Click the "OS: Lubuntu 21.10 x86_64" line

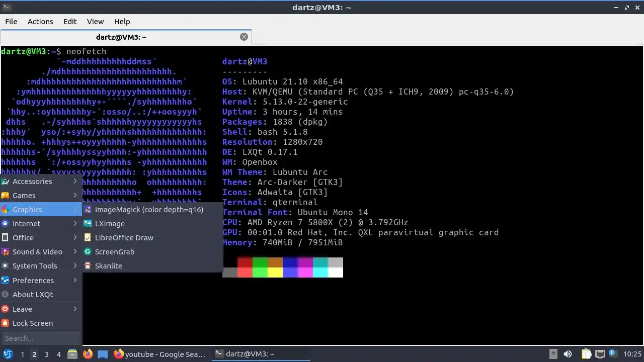click(283, 81)
